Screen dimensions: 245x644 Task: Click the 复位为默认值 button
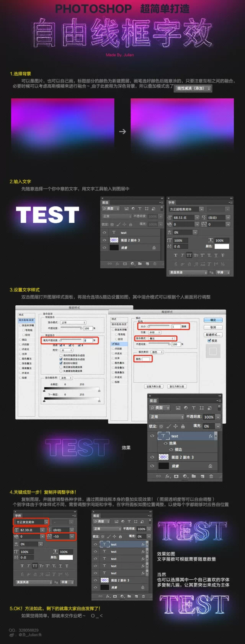(x=177, y=386)
